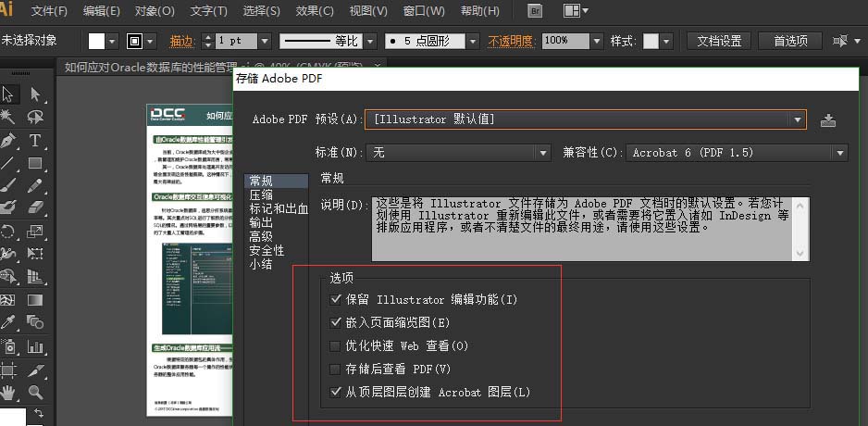
Task: Open the 对象(O) menu
Action: click(x=155, y=10)
